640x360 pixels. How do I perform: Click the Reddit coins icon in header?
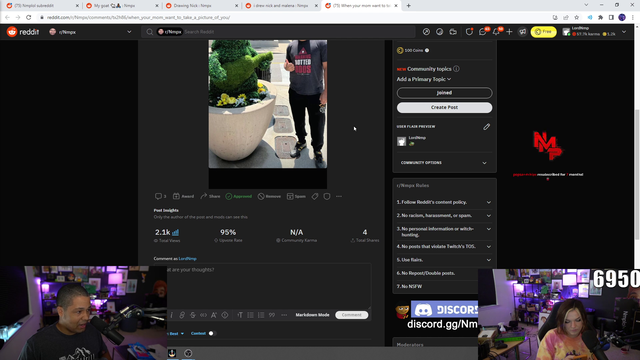click(x=440, y=32)
